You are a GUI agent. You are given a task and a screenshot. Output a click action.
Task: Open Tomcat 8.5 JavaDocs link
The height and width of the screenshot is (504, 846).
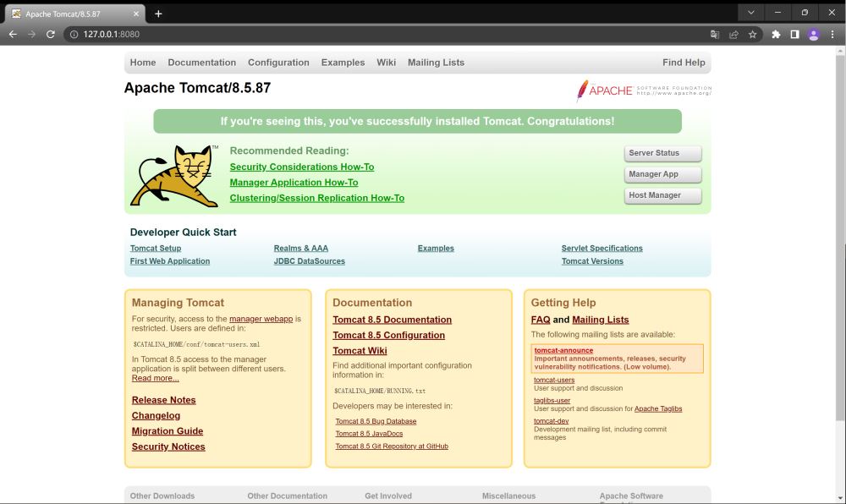[369, 434]
